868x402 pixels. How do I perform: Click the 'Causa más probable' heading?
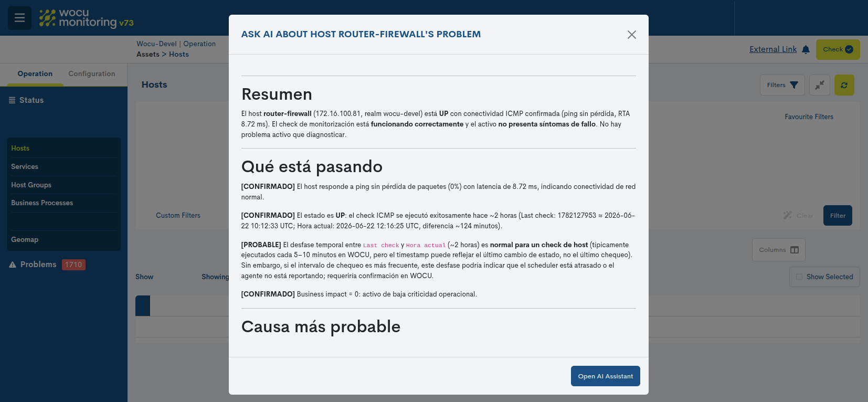pos(321,327)
